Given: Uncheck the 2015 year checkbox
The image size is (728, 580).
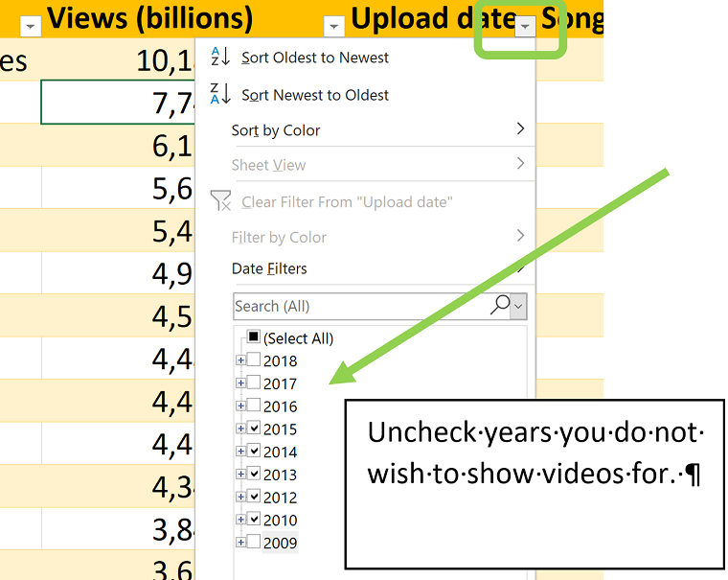Looking at the screenshot, I should click(254, 428).
